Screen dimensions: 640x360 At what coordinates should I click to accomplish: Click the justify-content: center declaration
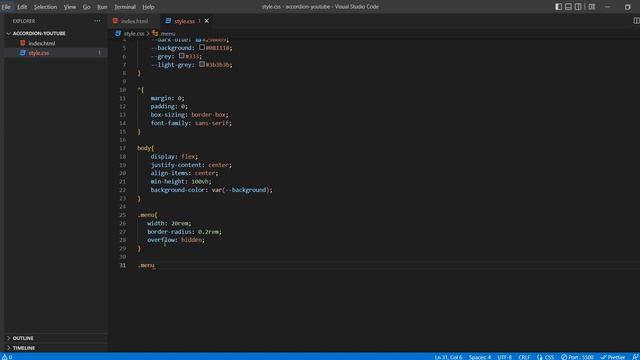coord(191,165)
